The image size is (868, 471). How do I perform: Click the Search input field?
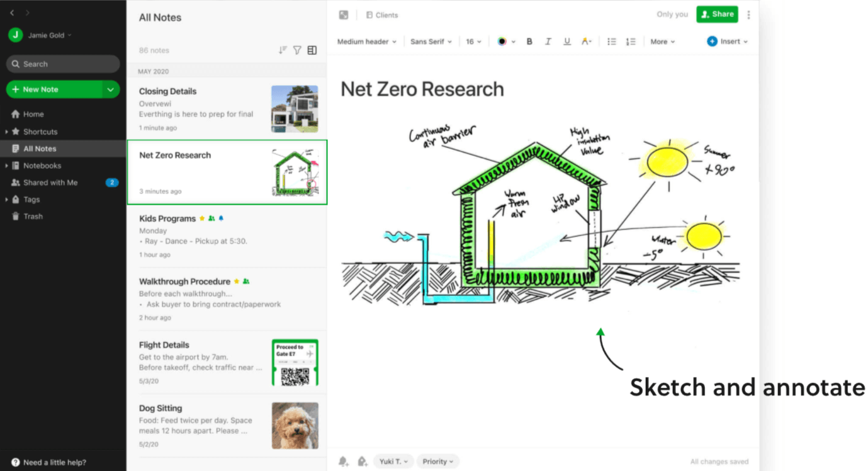tap(63, 64)
